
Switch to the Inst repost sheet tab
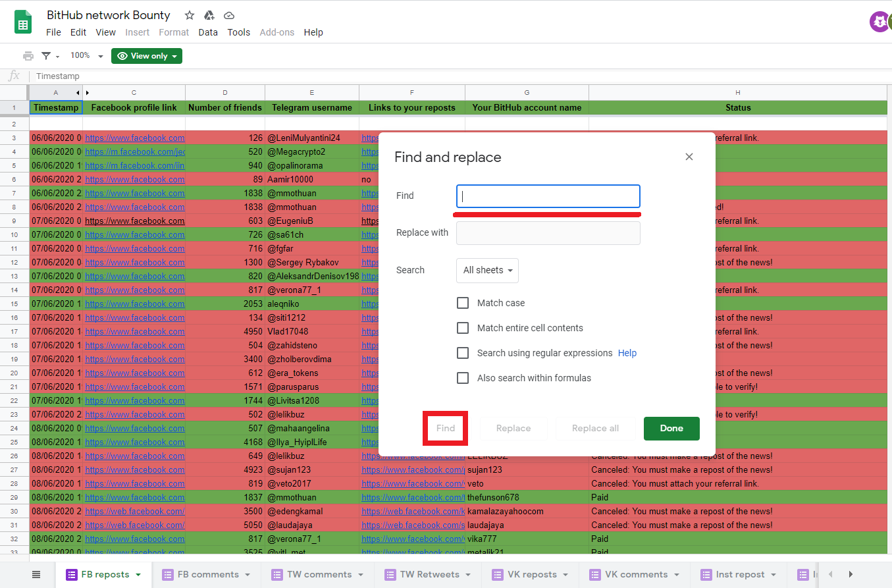pyautogui.click(x=739, y=575)
